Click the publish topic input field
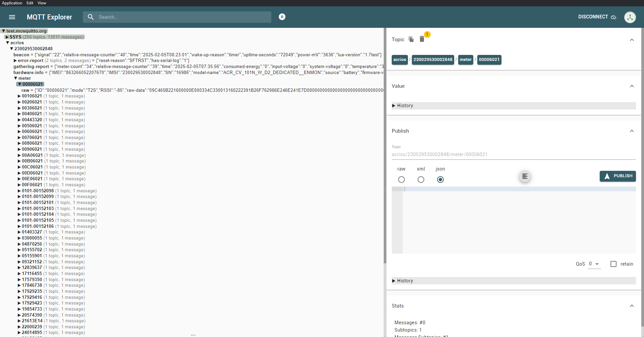Viewport: 644px width, 337px height. [x=513, y=154]
